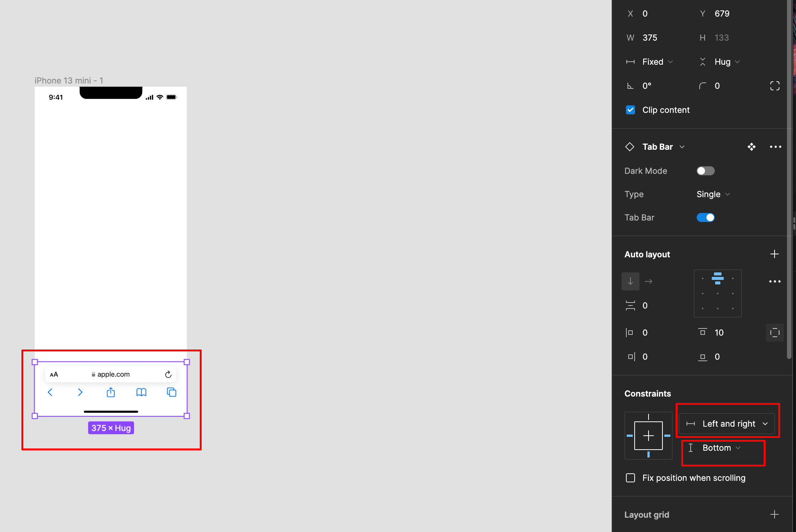Click the iPhone 13 mini frame label

pyautogui.click(x=68, y=81)
